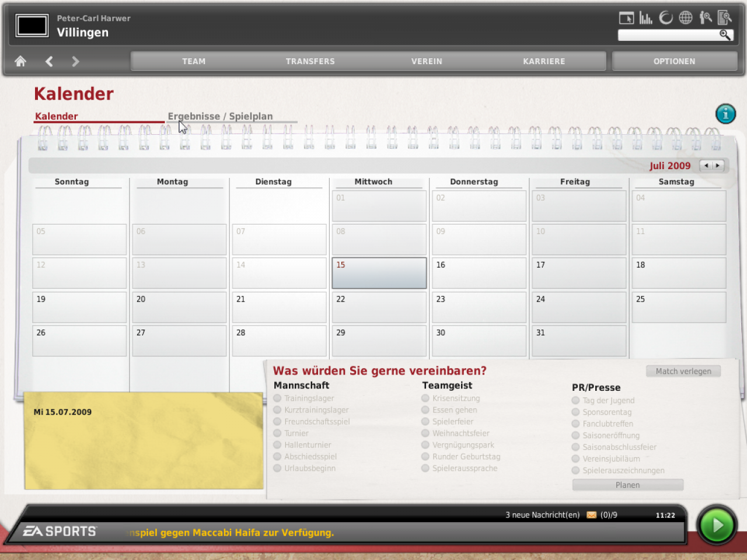
Task: Open the document search icon
Action: click(x=725, y=18)
